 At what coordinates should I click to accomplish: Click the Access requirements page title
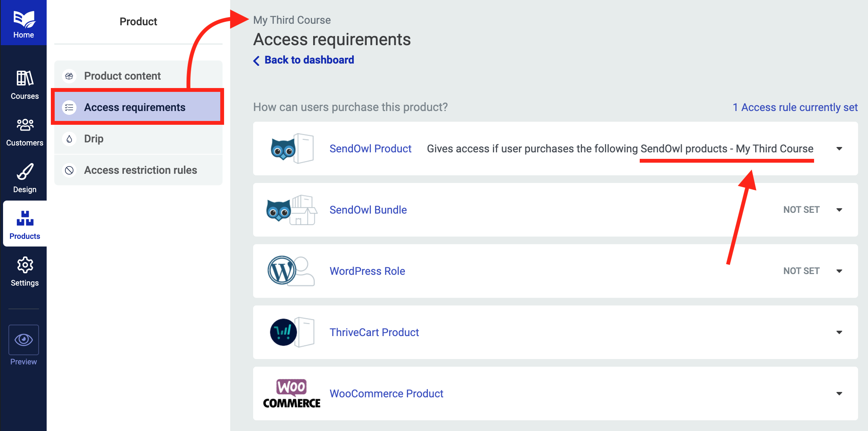pos(332,39)
